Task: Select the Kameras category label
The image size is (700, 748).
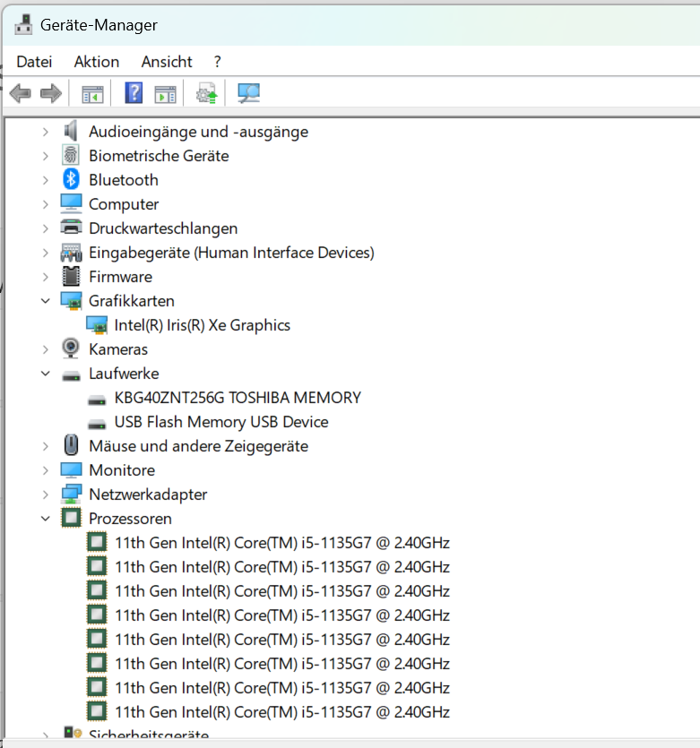Action: click(118, 349)
